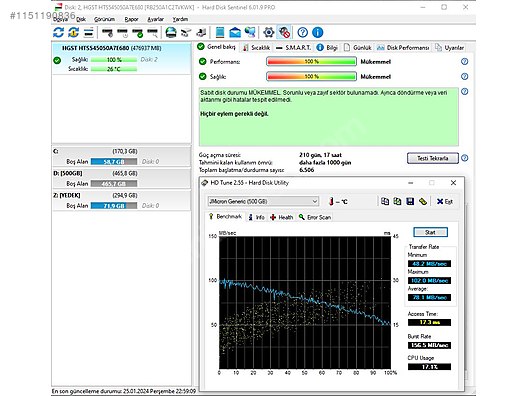The height and width of the screenshot is (396, 528).
Task: Click the Z: Boş Alan 71,9 GB bar
Action: (x=114, y=205)
